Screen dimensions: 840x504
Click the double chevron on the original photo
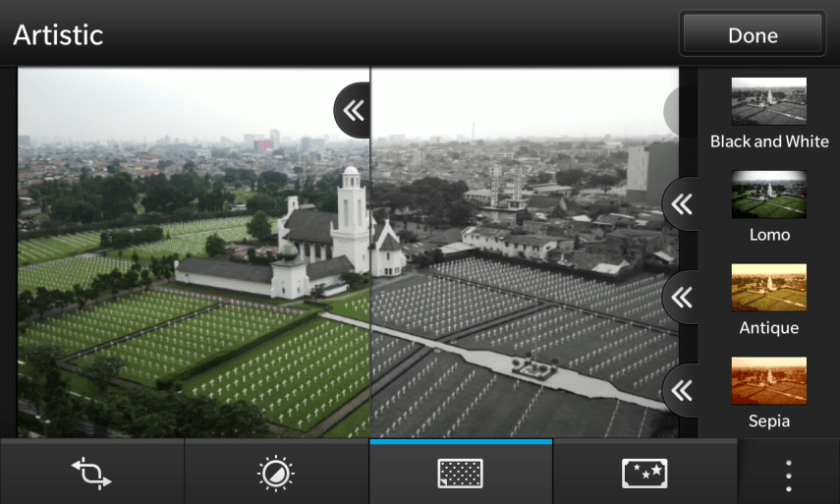tap(353, 110)
